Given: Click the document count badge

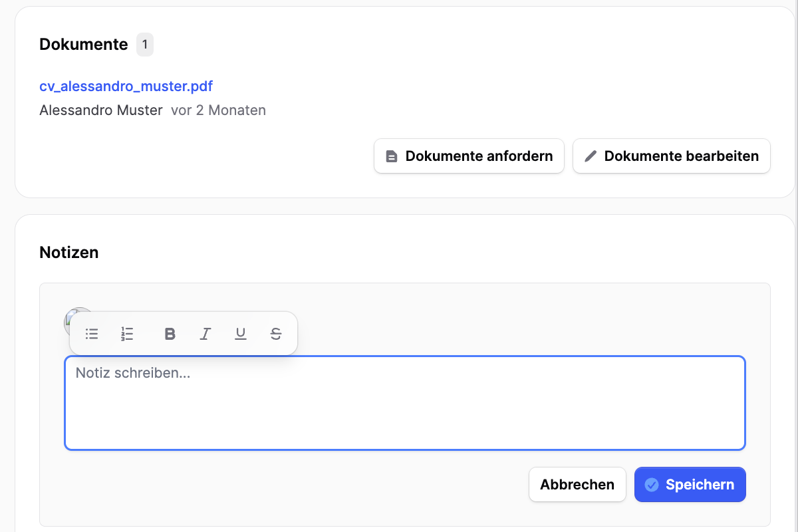Looking at the screenshot, I should click(x=145, y=45).
